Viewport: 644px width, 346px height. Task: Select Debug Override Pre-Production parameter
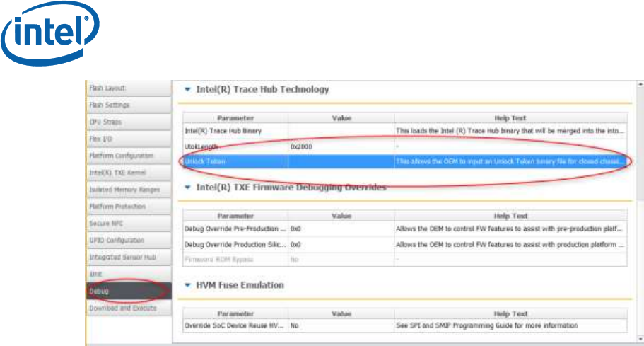click(x=235, y=229)
